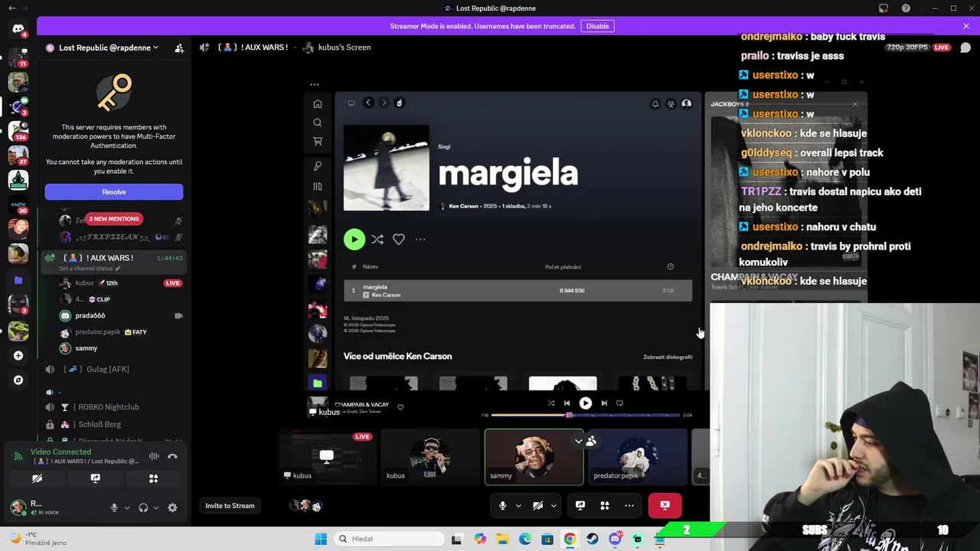Screen dimensions: 980x551
Task: Open mic options arrow in stream controls
Action: (518, 505)
